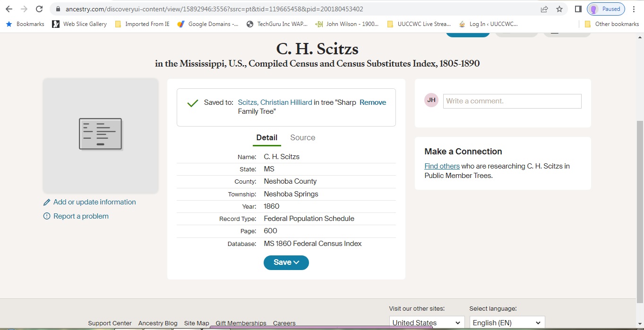Open Add or update information link
Screen dimensions: 644x330
tap(94, 202)
